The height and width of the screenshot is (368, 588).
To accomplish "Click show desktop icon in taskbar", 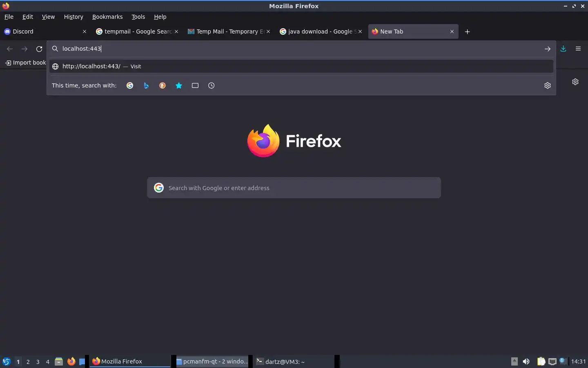I will click(82, 361).
